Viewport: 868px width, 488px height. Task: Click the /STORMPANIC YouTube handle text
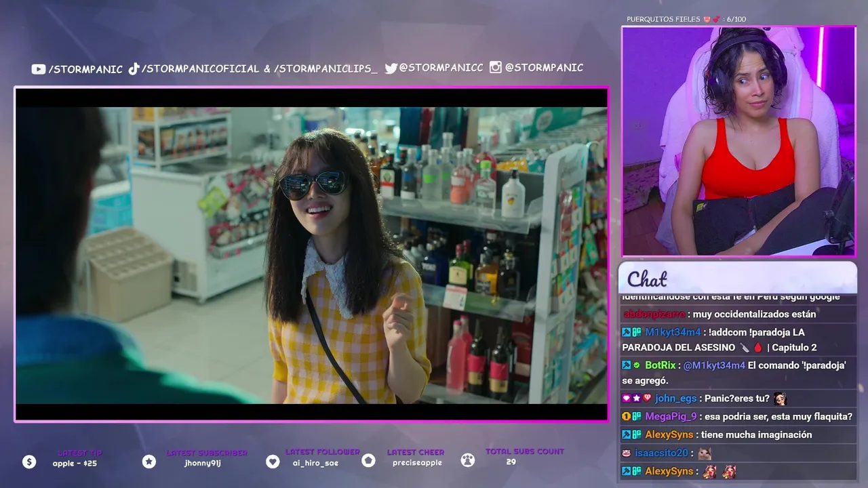pyautogui.click(x=85, y=69)
